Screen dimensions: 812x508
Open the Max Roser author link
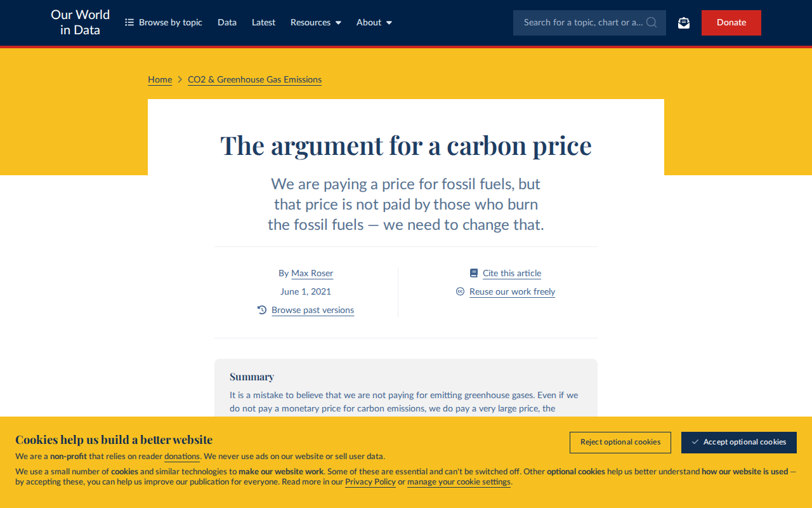tap(312, 273)
